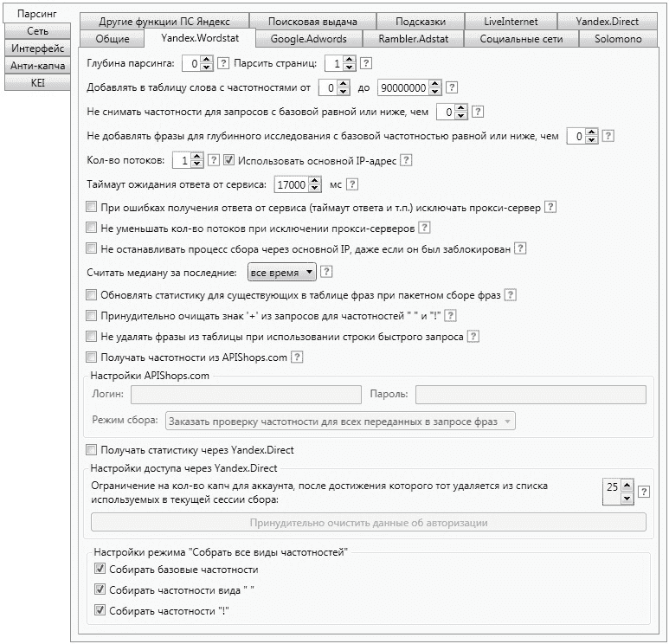Viewport: 669px width, 644px height.
Task: Uncheck Использовать основной IP-адрес
Action: (x=229, y=160)
